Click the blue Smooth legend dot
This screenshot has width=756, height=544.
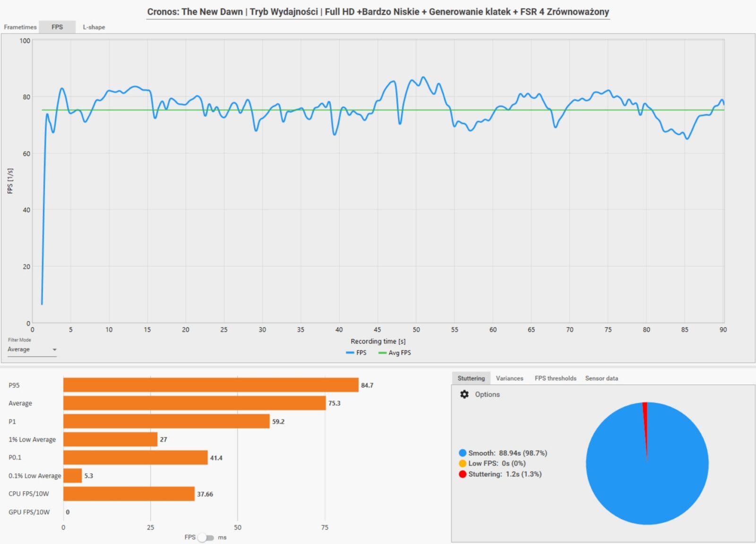point(463,453)
